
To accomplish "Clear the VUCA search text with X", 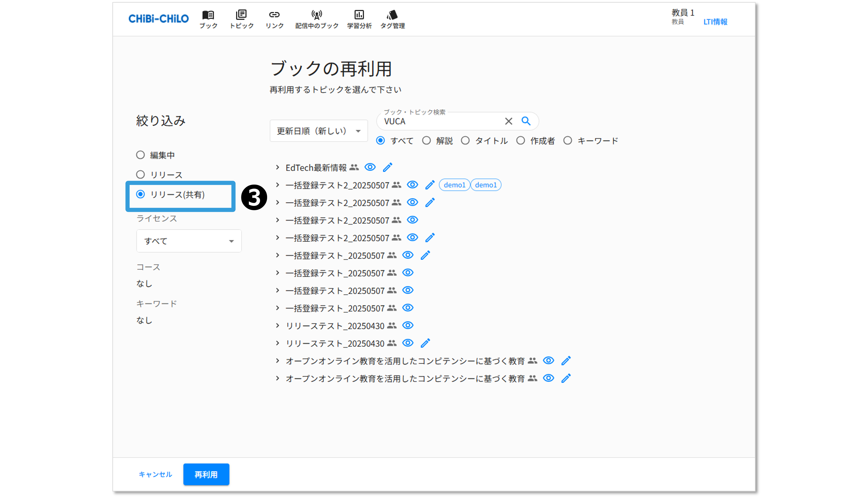I will coord(508,121).
